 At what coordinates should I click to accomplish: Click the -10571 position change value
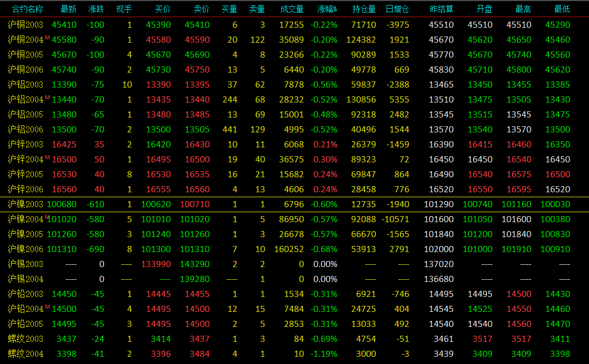[x=395, y=219]
